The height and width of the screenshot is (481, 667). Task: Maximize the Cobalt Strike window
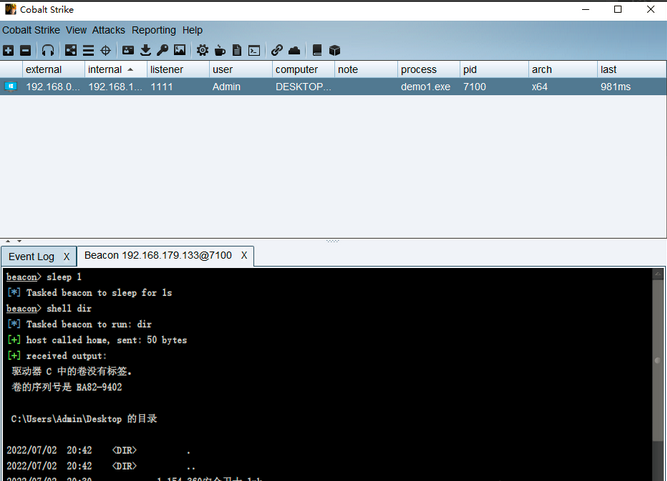click(618, 9)
